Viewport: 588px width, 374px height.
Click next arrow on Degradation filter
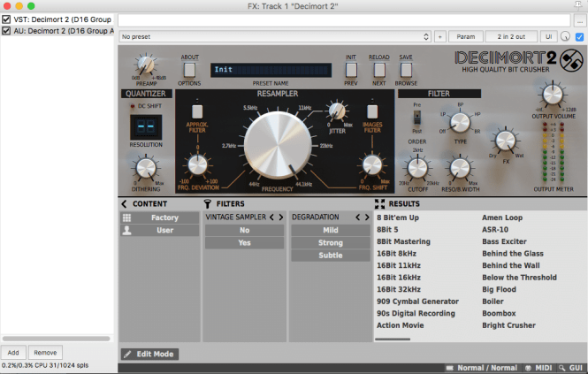pyautogui.click(x=367, y=218)
